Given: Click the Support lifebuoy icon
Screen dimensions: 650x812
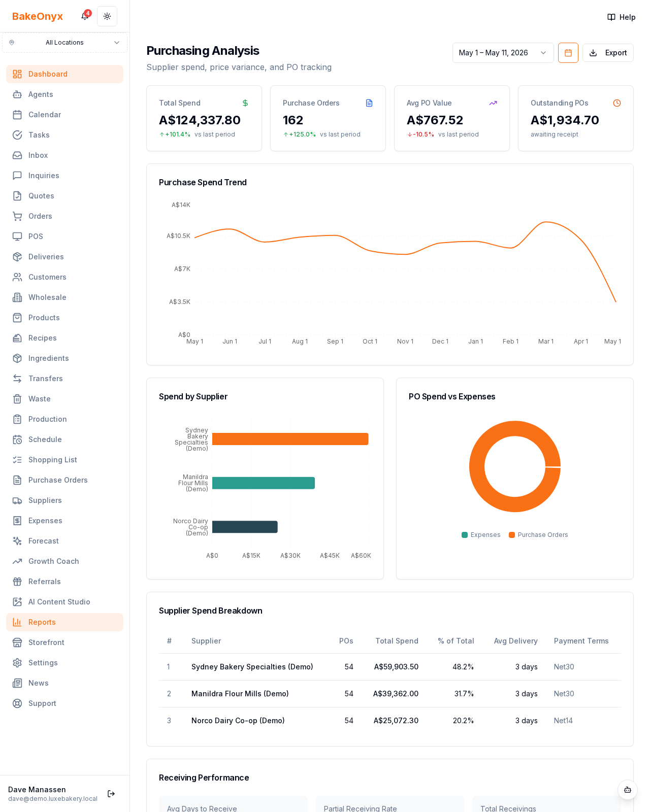Looking at the screenshot, I should coord(17,703).
